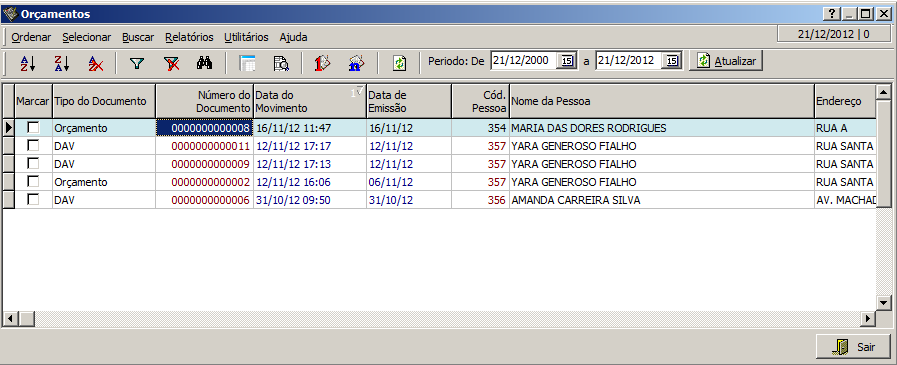Click the blue letter n documents icon
The height and width of the screenshot is (365, 897).
356,62
